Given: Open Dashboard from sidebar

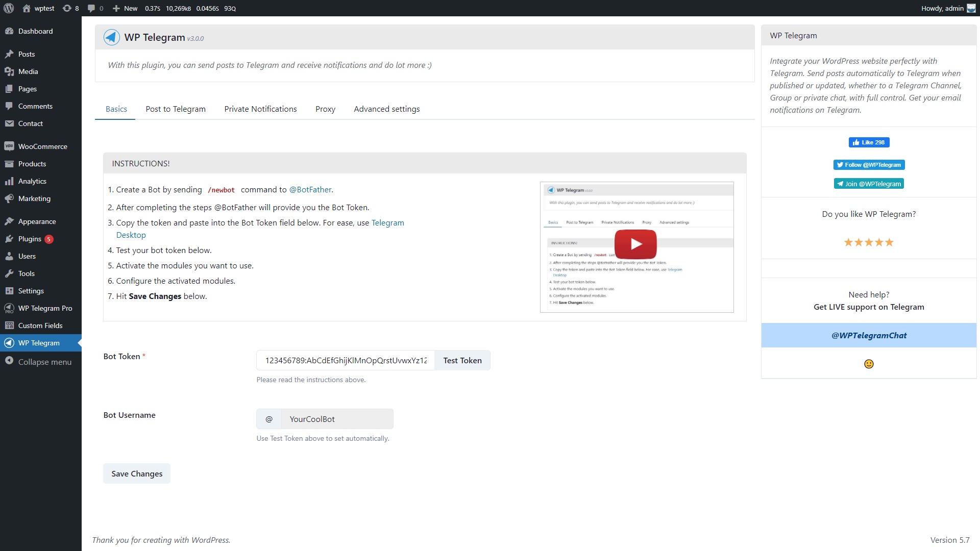Looking at the screenshot, I should click(x=41, y=31).
